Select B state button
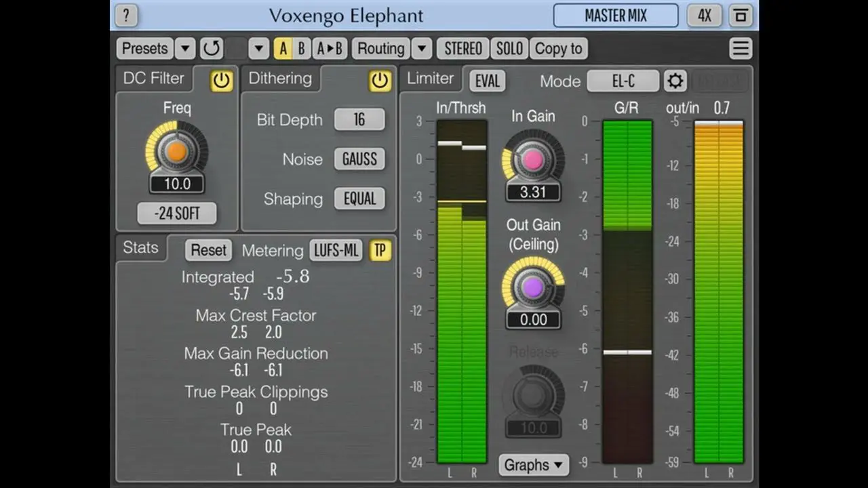 pos(302,48)
